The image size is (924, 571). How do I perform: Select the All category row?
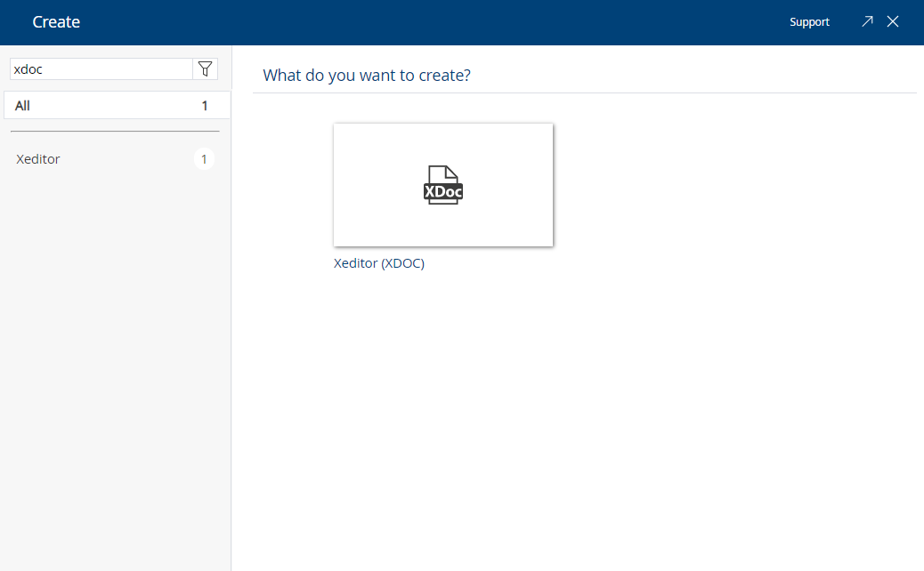tap(117, 105)
